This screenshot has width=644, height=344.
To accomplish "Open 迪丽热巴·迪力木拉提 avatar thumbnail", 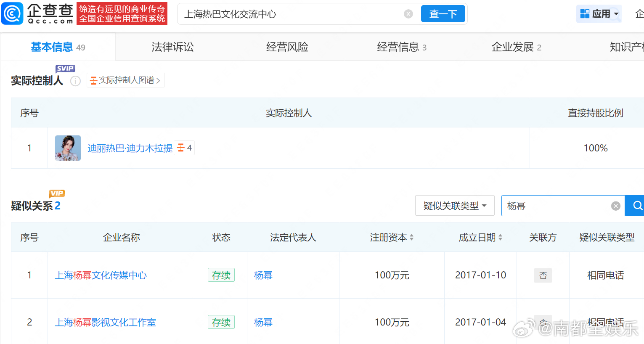I will click(x=68, y=148).
